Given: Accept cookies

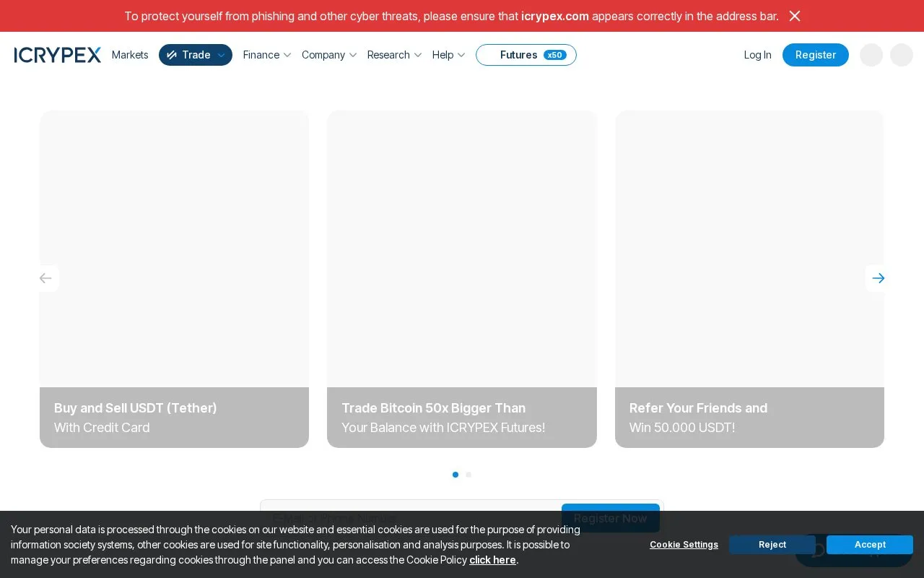Looking at the screenshot, I should coord(870,545).
